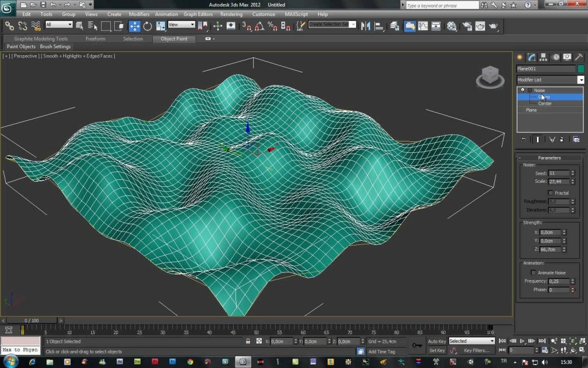The height and width of the screenshot is (368, 588).
Task: Check the Animate Noise option
Action: pos(533,273)
